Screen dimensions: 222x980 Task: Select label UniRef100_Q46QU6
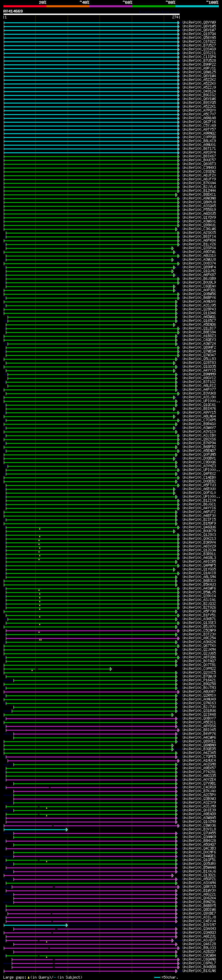pyautogui.click(x=199, y=527)
